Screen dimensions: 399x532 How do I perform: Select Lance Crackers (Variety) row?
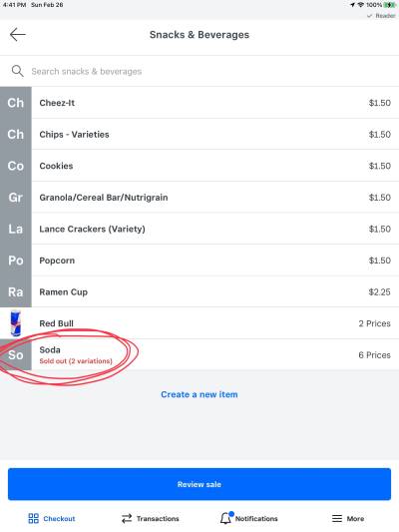199,229
